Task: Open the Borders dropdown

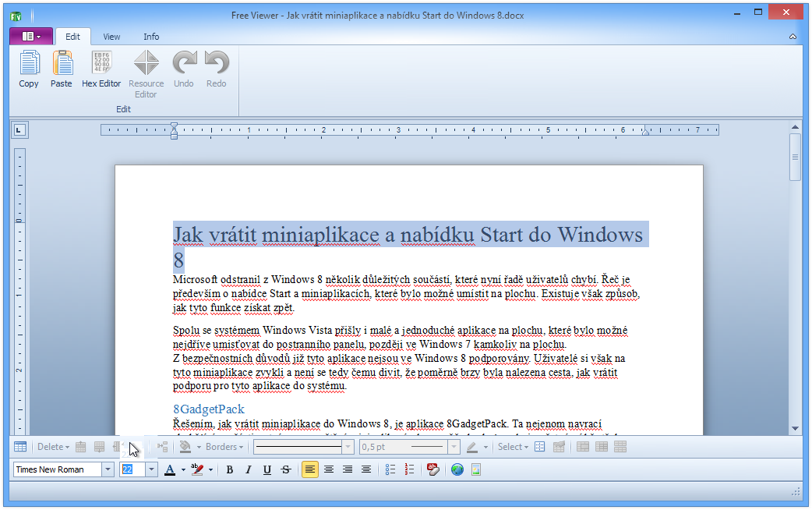Action: 224,447
